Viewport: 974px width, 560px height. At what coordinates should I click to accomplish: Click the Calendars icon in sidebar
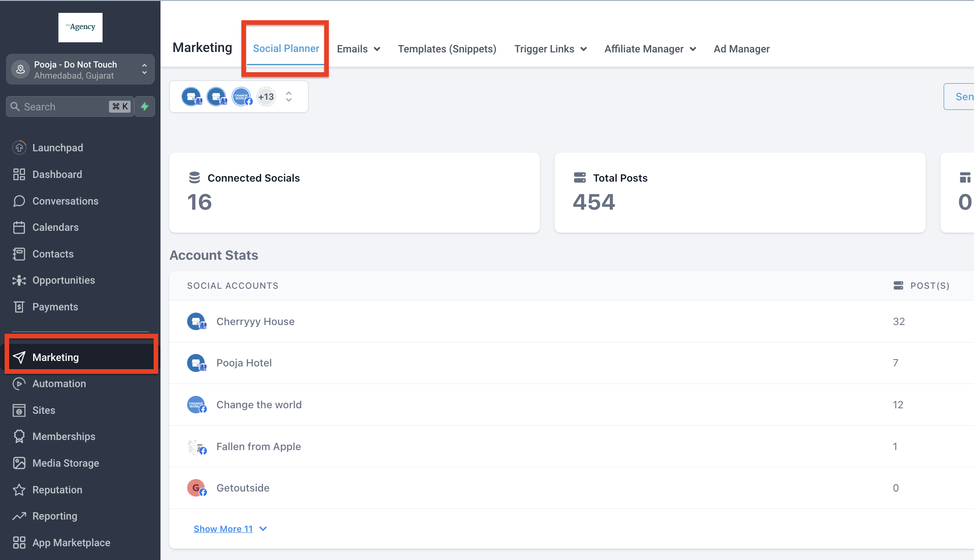pyautogui.click(x=19, y=227)
